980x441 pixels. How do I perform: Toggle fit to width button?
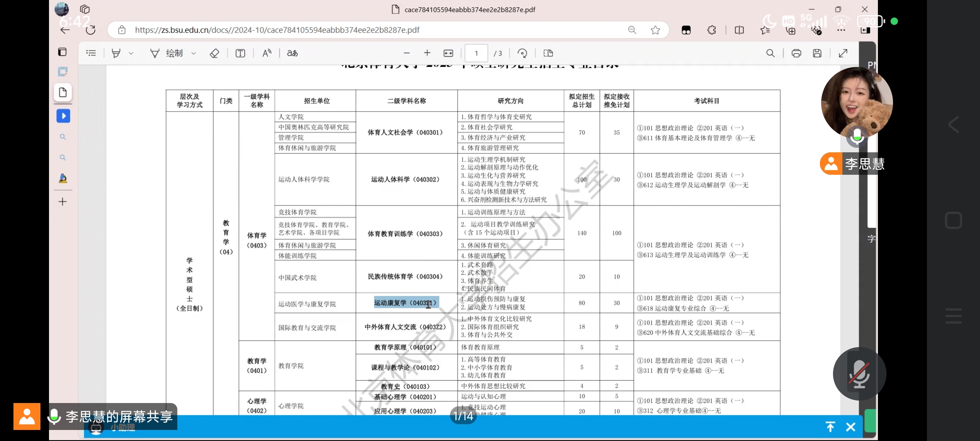448,53
